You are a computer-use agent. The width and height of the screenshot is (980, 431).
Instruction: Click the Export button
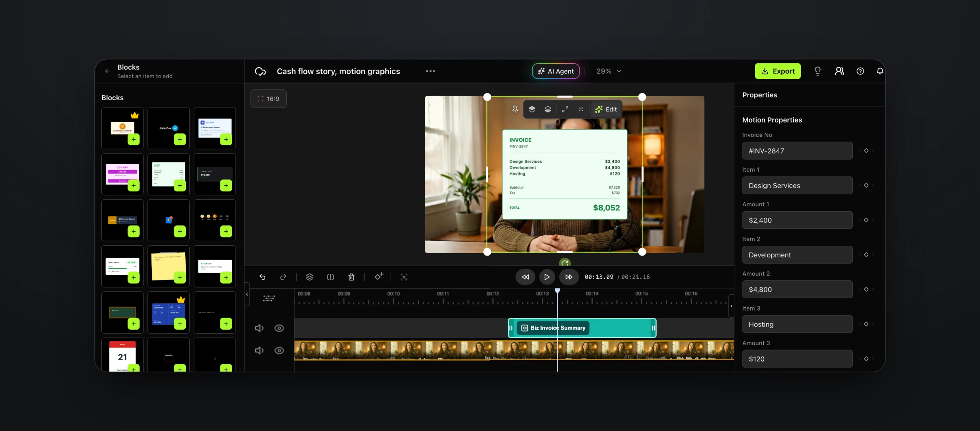[778, 71]
